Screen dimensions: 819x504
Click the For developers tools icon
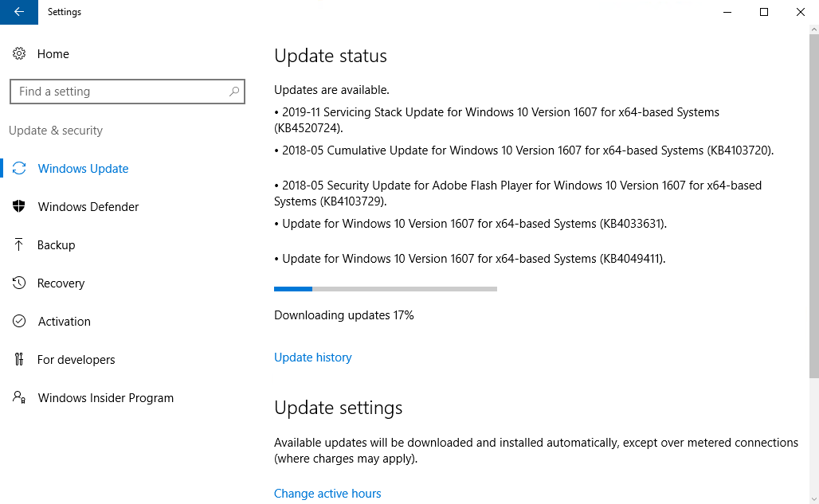click(19, 360)
